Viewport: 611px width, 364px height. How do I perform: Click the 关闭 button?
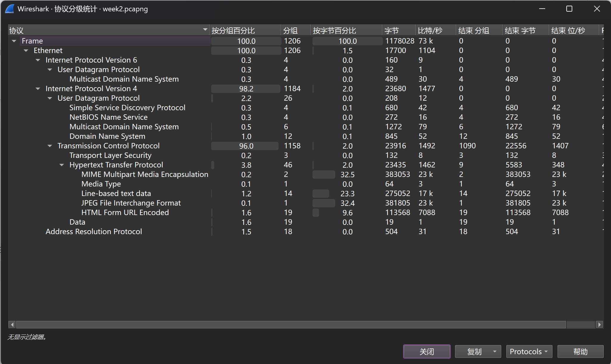[x=427, y=351]
